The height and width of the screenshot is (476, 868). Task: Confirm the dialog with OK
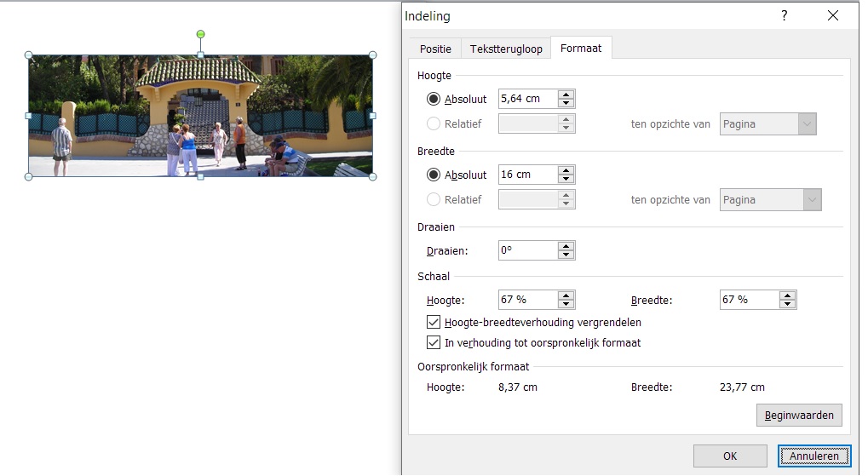[x=730, y=456]
